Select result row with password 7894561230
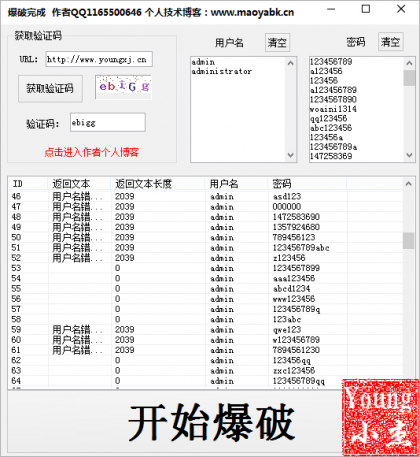Image resolution: width=420 pixels, height=457 pixels. pos(205,350)
